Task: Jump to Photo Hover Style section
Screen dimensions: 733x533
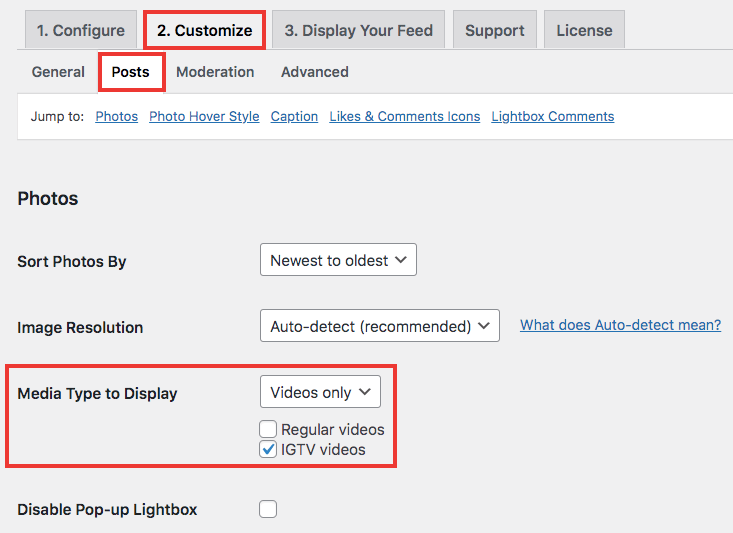Action: 204,116
